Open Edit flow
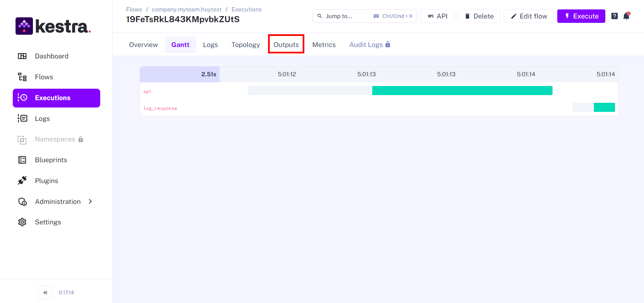This screenshot has height=303, width=644. (x=529, y=16)
